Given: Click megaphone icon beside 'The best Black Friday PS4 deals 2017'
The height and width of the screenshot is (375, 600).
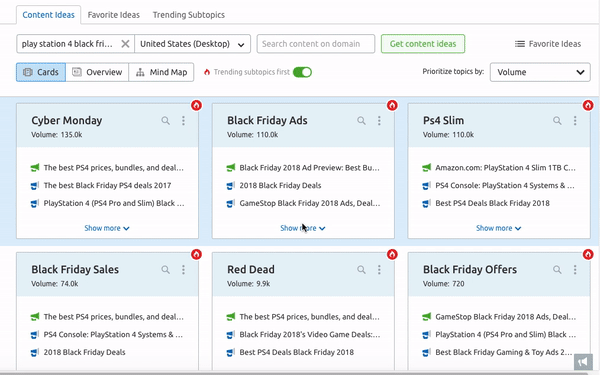Looking at the screenshot, I should 35,186.
